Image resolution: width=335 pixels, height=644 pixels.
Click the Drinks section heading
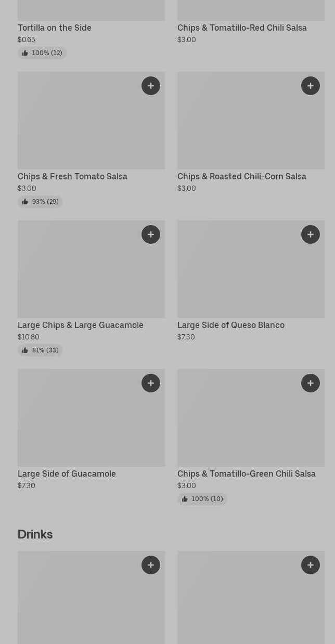[35, 534]
